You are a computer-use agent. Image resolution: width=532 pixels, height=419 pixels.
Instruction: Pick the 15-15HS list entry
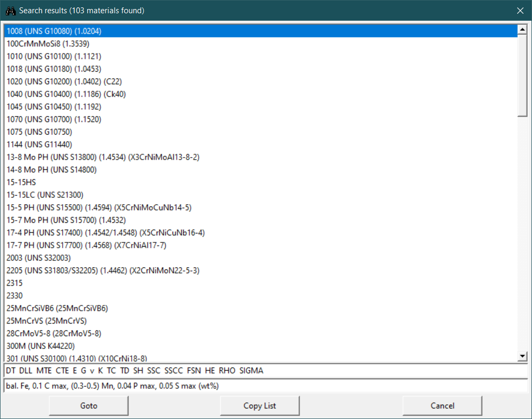click(x=21, y=182)
